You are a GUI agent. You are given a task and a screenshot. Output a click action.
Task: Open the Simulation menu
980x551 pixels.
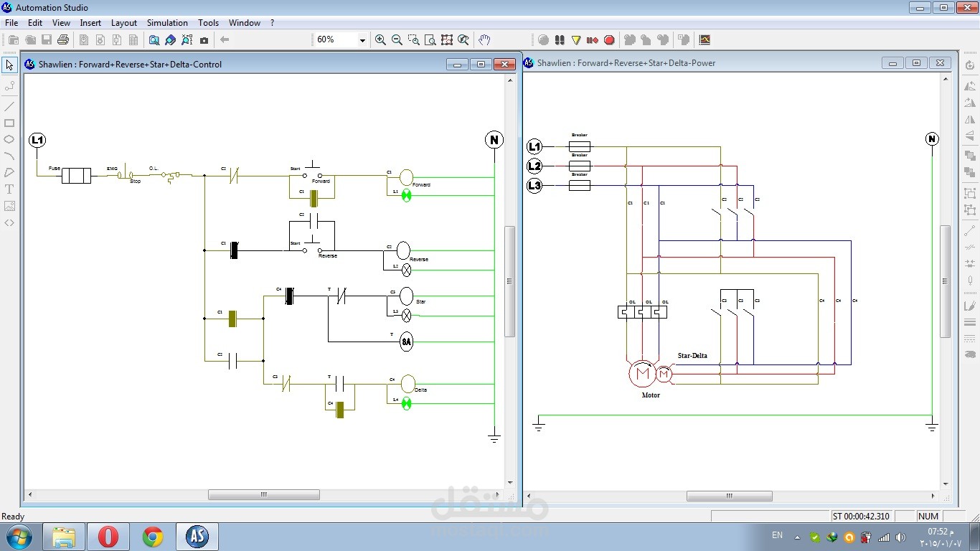(x=167, y=23)
